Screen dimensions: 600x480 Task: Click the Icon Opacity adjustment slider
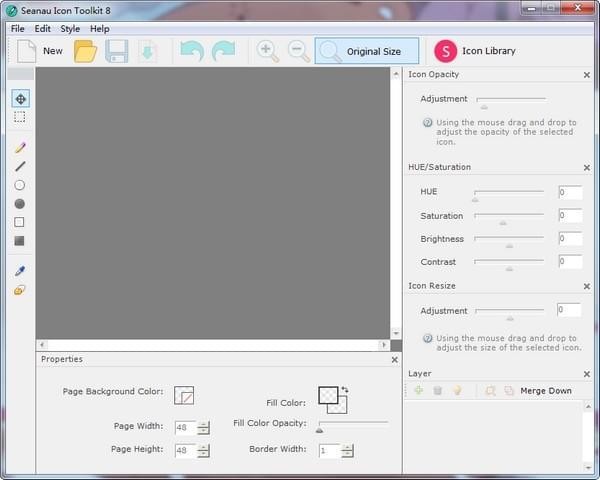click(511, 102)
